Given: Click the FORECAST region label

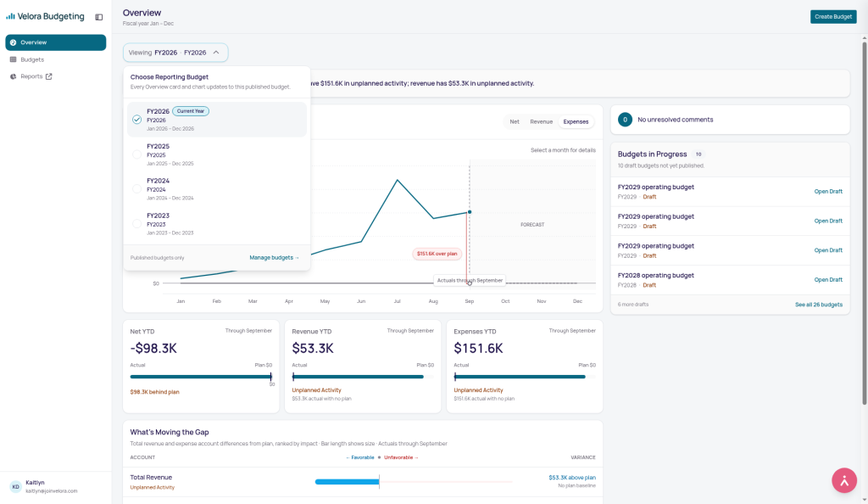Looking at the screenshot, I should (532, 225).
